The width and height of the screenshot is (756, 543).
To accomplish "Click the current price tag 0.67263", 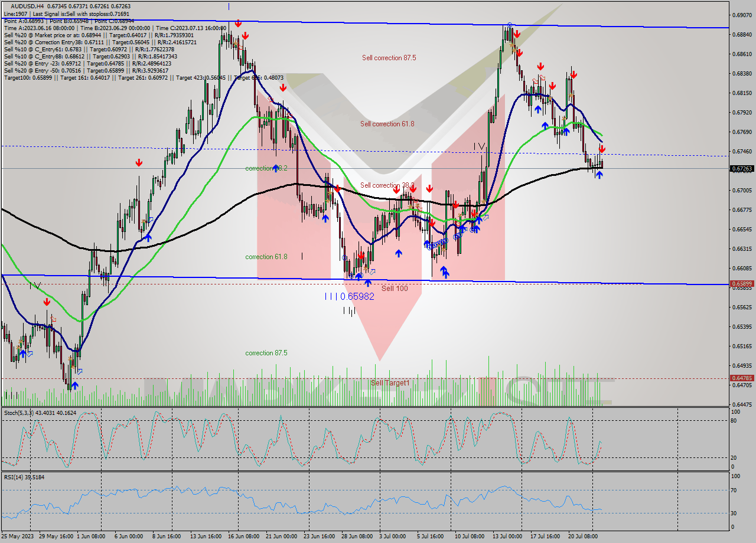I will (x=742, y=168).
